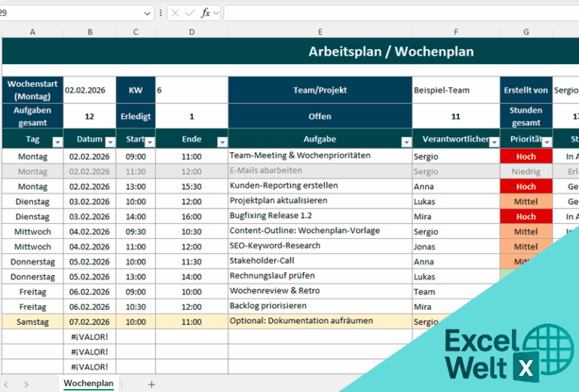
Task: Open the Ende column filter dropdown
Action: click(222, 142)
